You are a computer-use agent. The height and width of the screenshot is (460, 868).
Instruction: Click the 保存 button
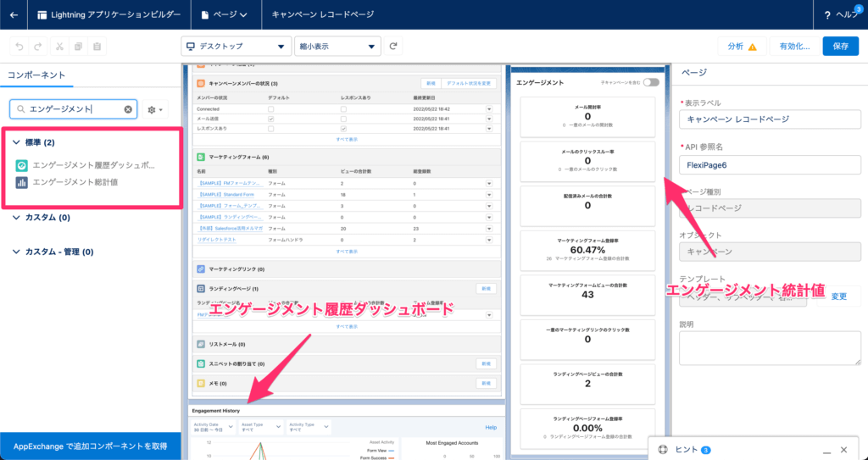pyautogui.click(x=840, y=47)
